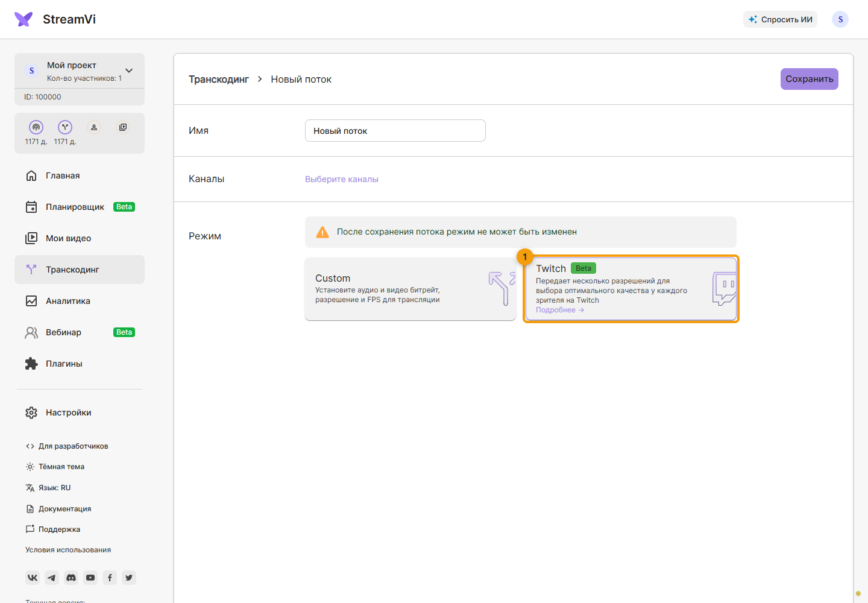Open the Планировщик sidebar item
Image resolution: width=868 pixels, height=603 pixels.
pos(80,207)
